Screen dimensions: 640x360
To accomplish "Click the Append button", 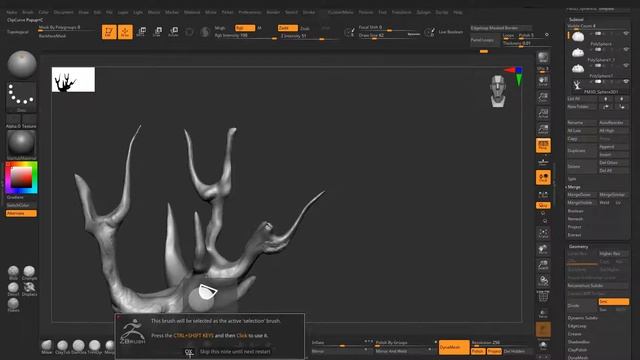I will click(613, 147).
